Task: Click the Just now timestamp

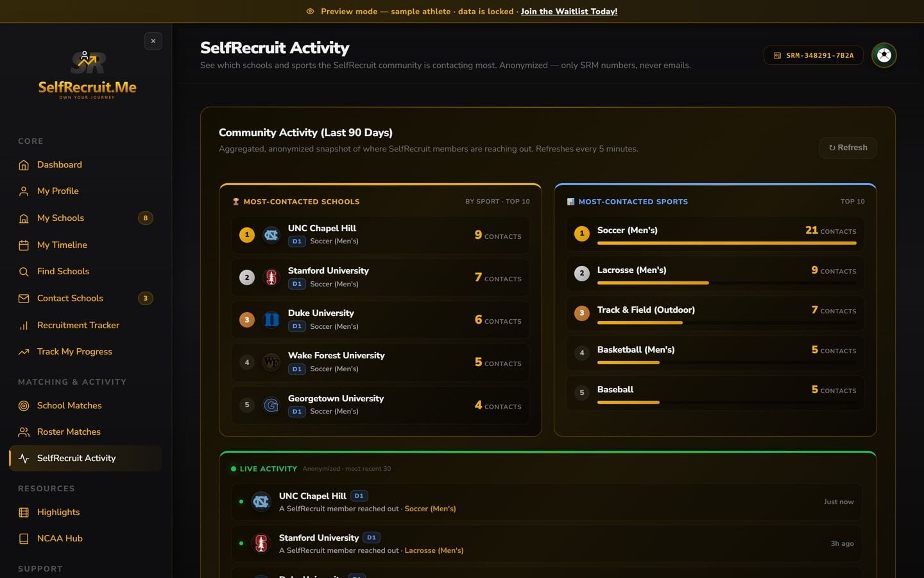Action: [839, 502]
